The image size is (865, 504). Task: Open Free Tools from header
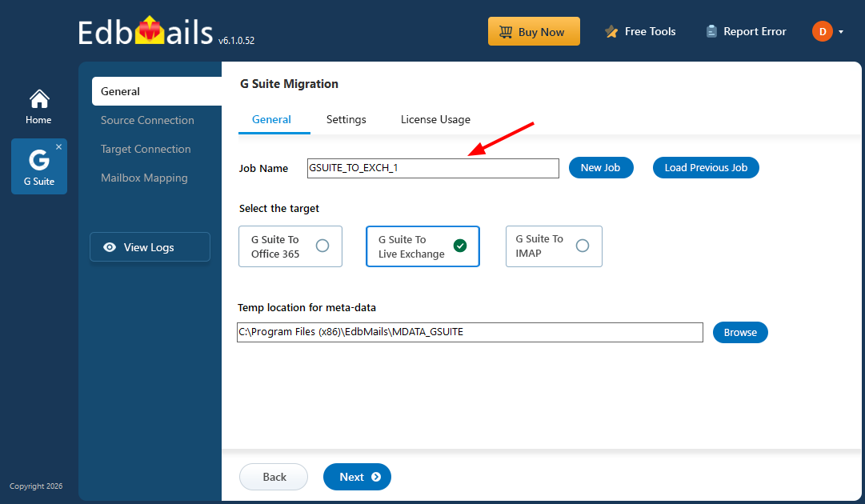coord(640,32)
